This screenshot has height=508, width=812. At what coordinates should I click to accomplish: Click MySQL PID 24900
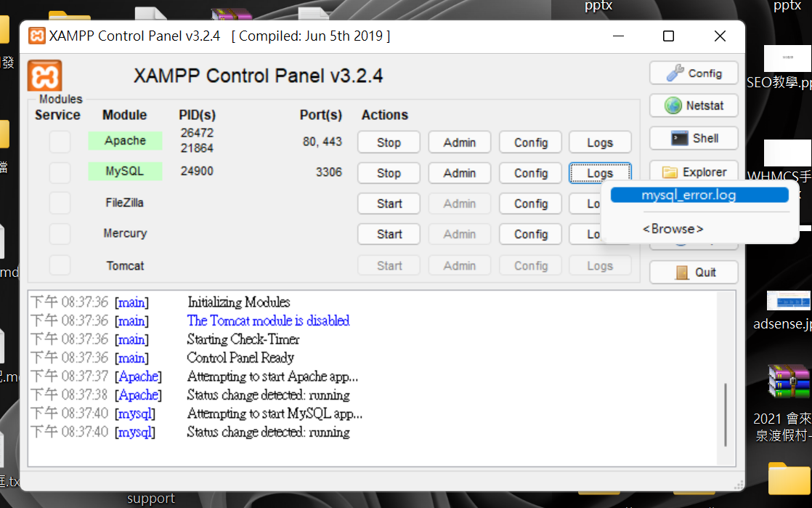click(197, 171)
